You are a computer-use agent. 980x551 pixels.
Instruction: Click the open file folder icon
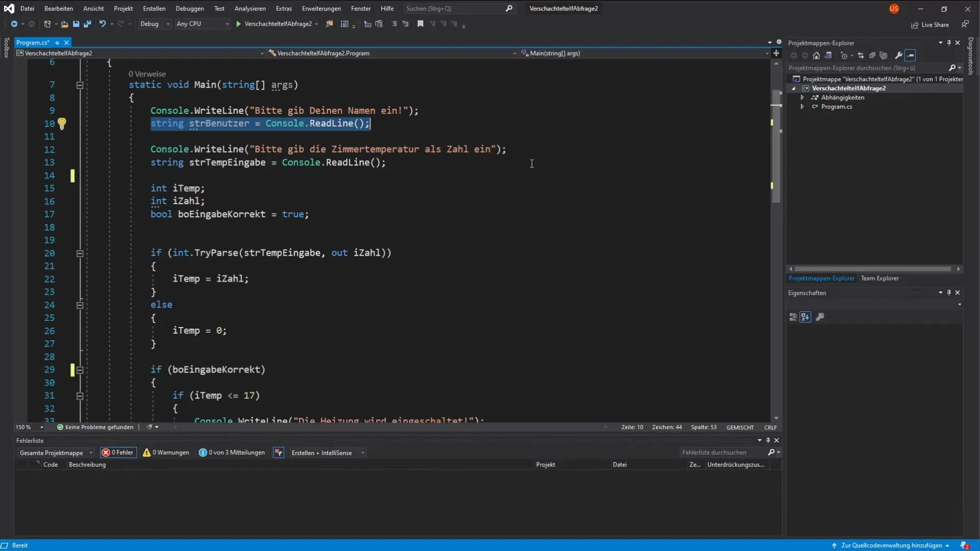[64, 24]
